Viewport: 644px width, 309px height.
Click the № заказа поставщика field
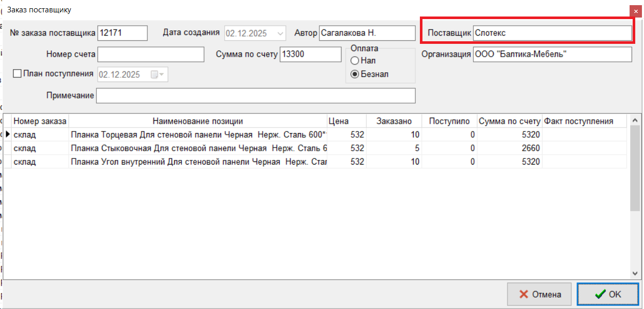point(122,33)
